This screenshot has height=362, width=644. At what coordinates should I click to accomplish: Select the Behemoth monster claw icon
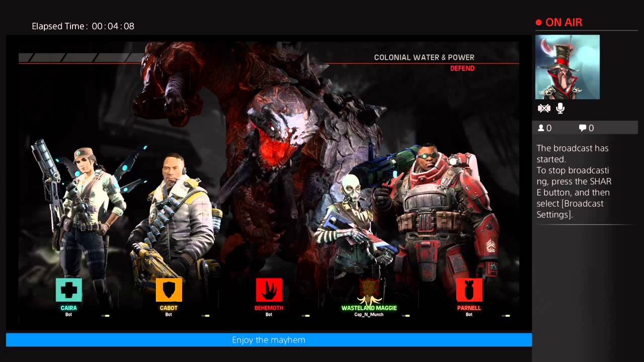point(269,290)
